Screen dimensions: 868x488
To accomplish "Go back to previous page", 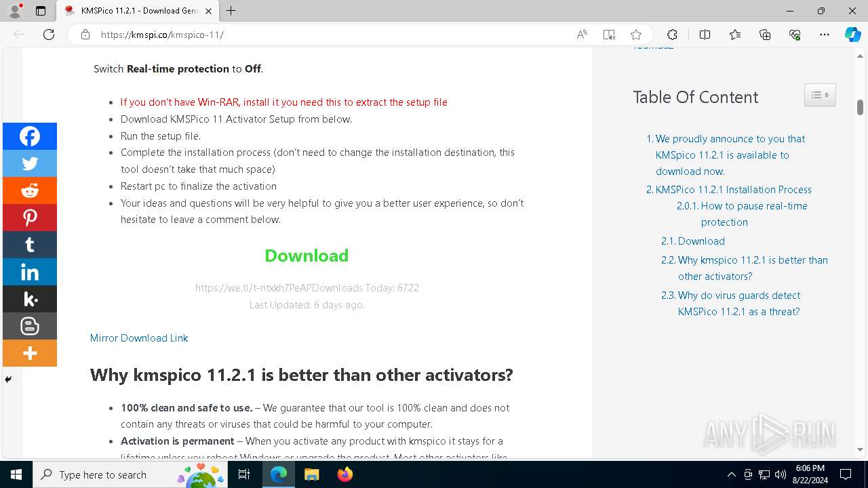I will 19,35.
